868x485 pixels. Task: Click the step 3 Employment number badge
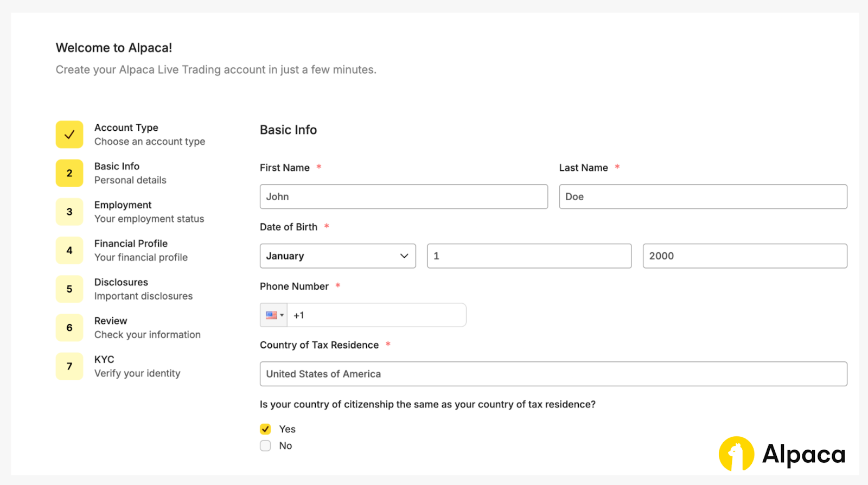pos(69,212)
